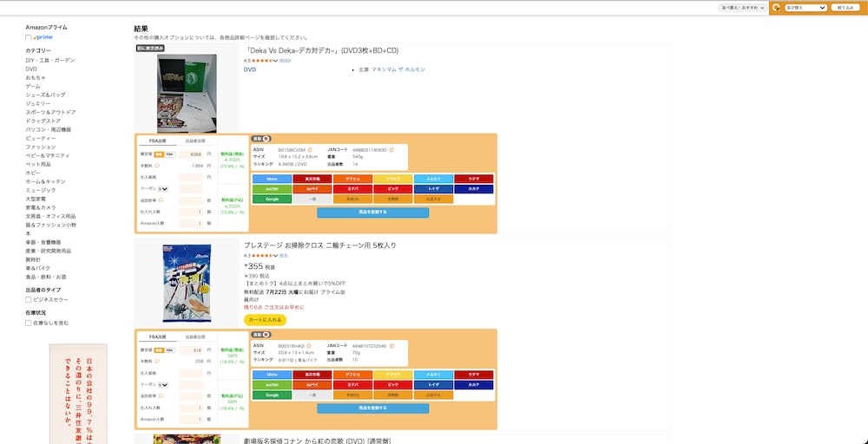Choose the DVD category in sidebar

click(31, 69)
